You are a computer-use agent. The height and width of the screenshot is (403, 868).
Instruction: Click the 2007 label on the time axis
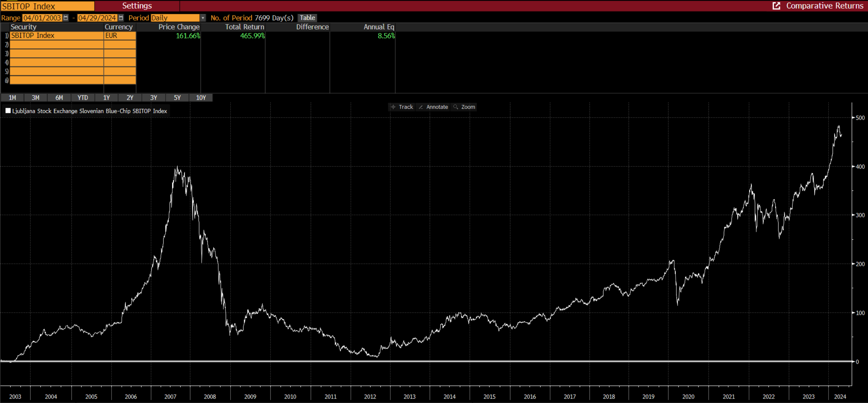pos(170,397)
